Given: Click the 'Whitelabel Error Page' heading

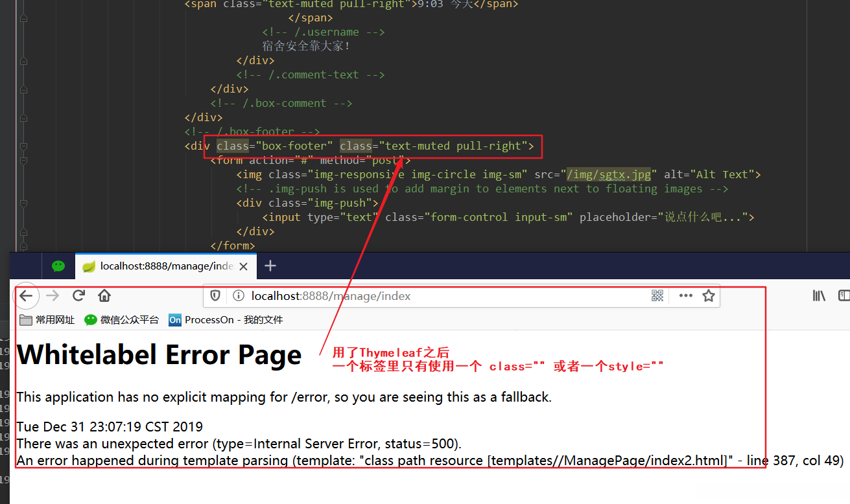Looking at the screenshot, I should [159, 354].
